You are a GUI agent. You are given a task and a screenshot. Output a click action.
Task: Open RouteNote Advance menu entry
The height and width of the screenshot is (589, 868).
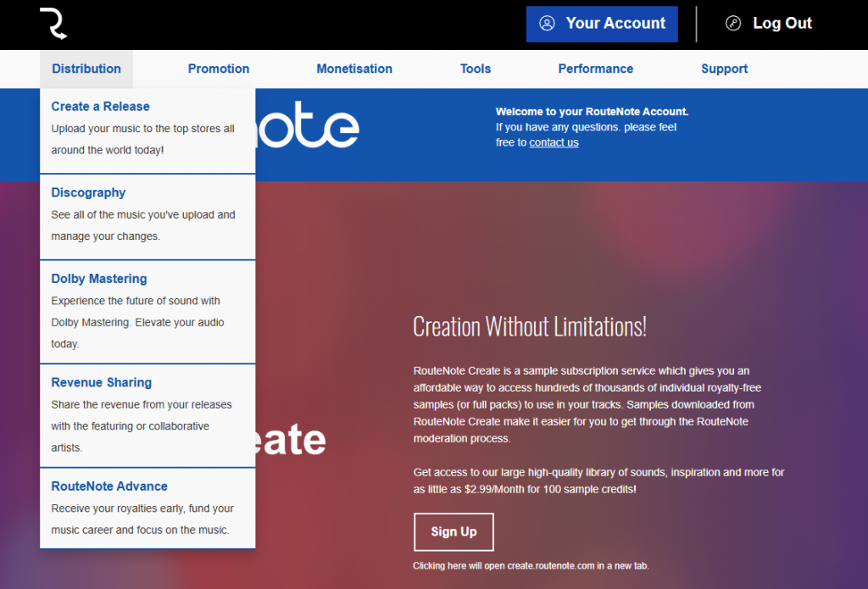(x=109, y=486)
